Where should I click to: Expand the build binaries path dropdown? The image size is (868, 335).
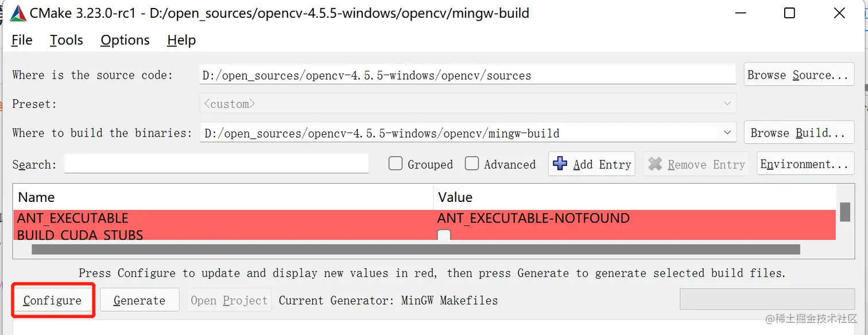728,133
